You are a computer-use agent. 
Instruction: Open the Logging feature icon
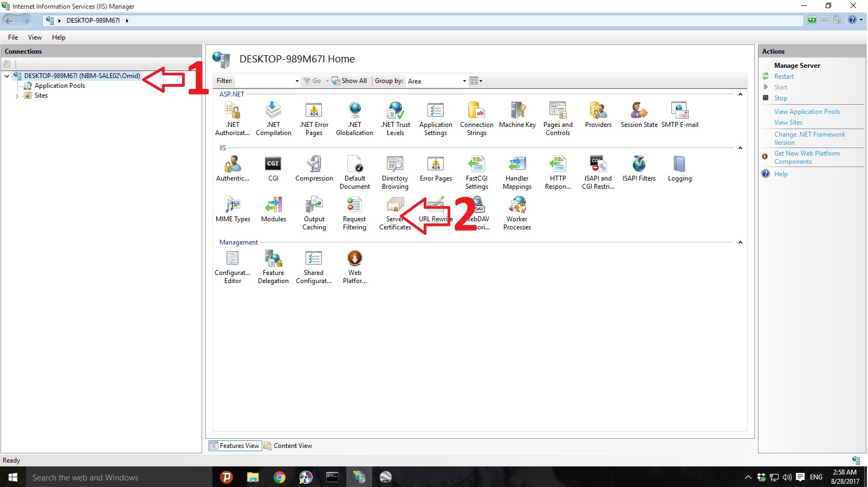click(679, 169)
